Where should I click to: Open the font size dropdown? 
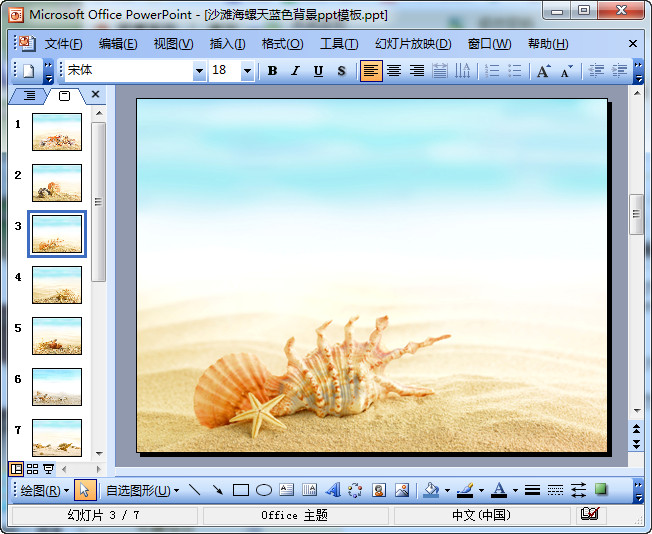247,71
